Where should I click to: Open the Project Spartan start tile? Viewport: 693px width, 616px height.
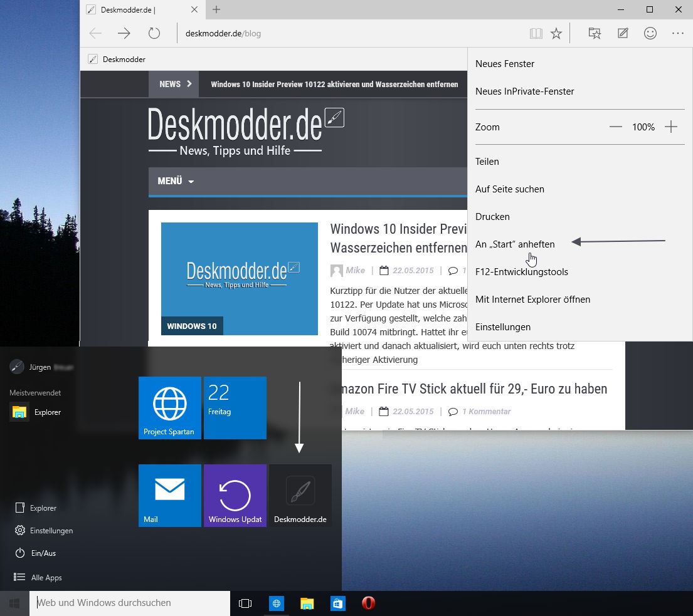coord(170,408)
